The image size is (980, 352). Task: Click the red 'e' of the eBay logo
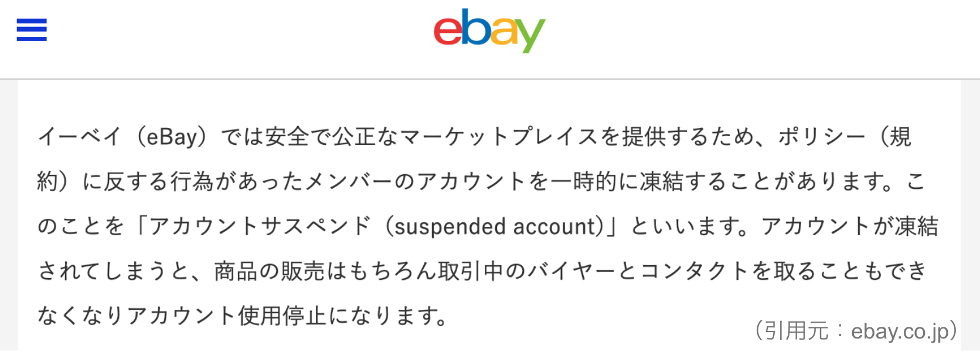click(x=447, y=32)
